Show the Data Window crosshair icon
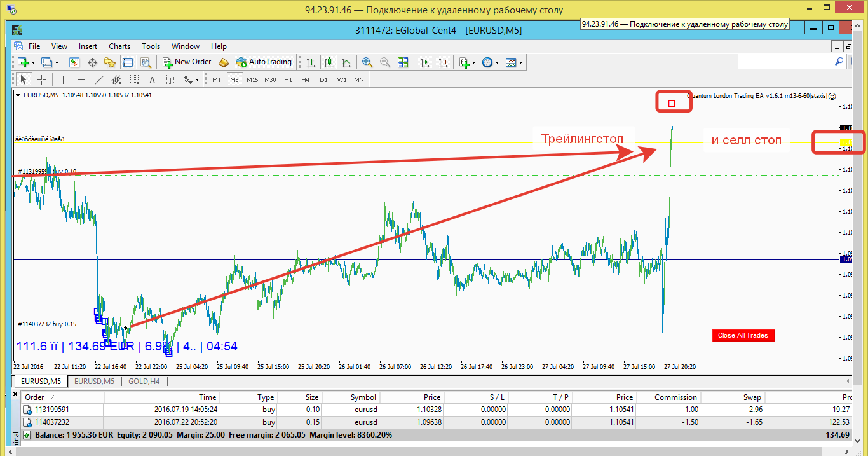The width and height of the screenshot is (868, 456). click(x=92, y=62)
